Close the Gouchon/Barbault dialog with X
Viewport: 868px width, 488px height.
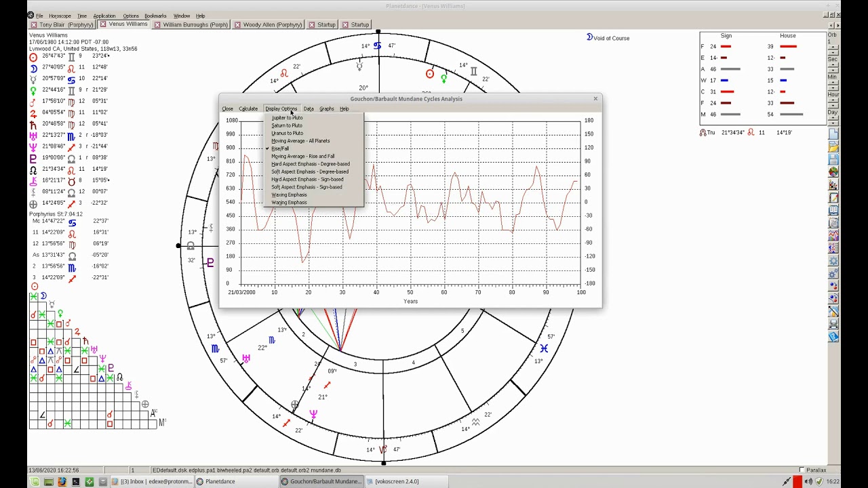[x=595, y=99]
